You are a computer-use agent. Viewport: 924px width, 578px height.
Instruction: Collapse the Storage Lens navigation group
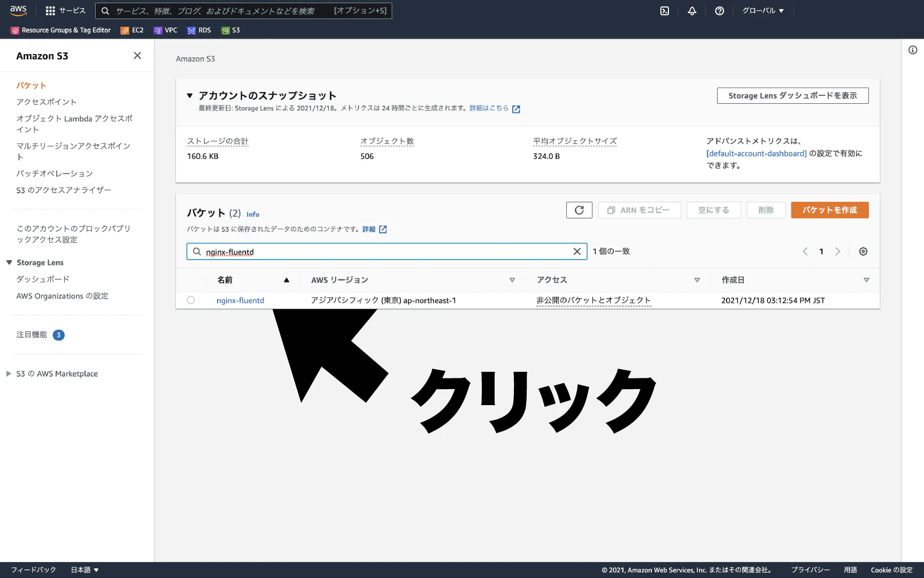point(9,263)
